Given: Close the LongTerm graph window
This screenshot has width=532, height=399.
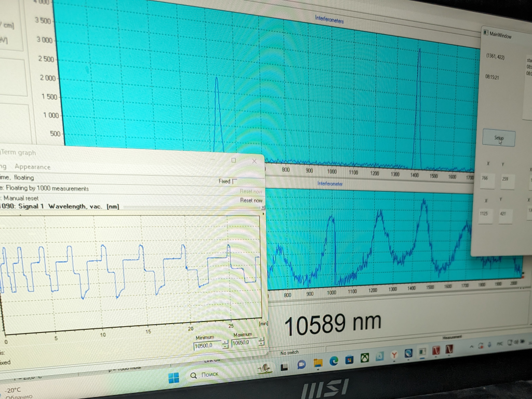Looking at the screenshot, I should (x=254, y=161).
